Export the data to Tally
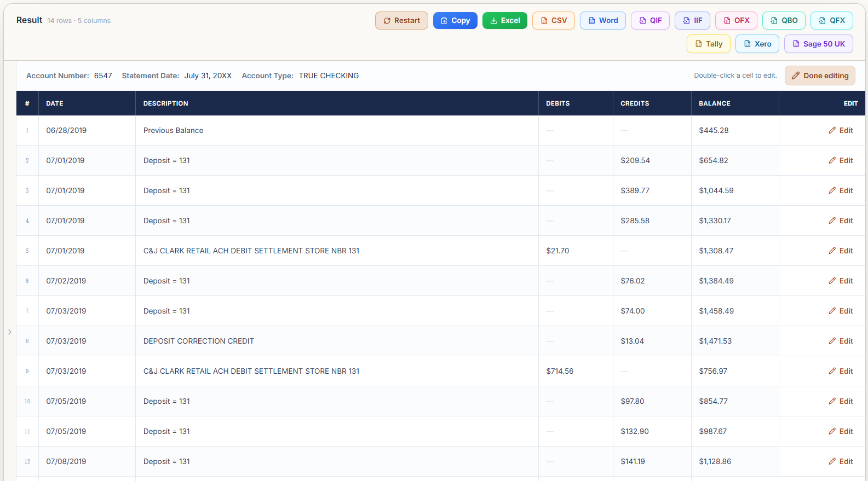The width and height of the screenshot is (868, 481). click(709, 44)
